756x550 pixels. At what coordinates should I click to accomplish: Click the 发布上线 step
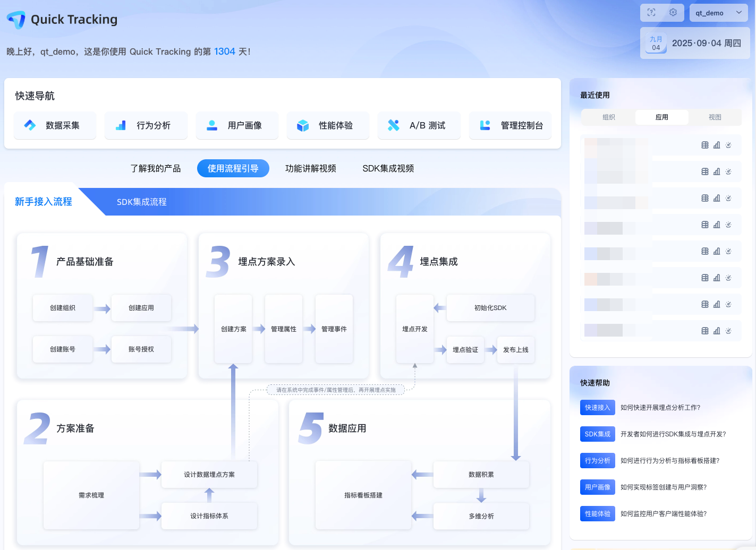pyautogui.click(x=516, y=350)
